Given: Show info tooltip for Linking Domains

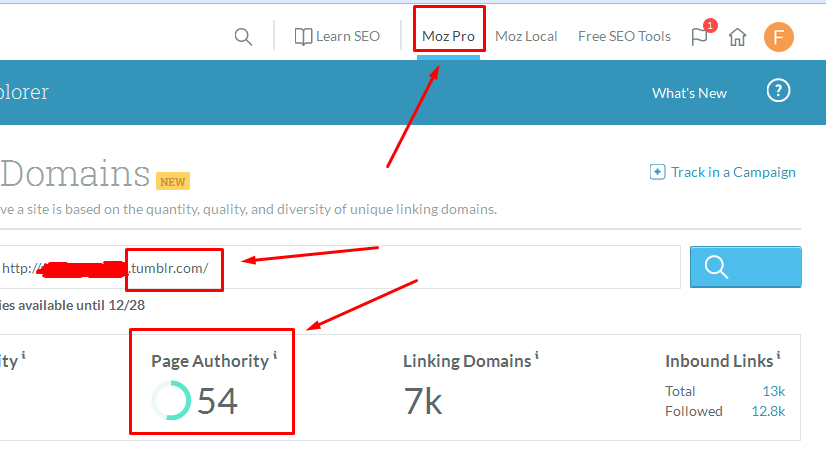Looking at the screenshot, I should (x=537, y=356).
